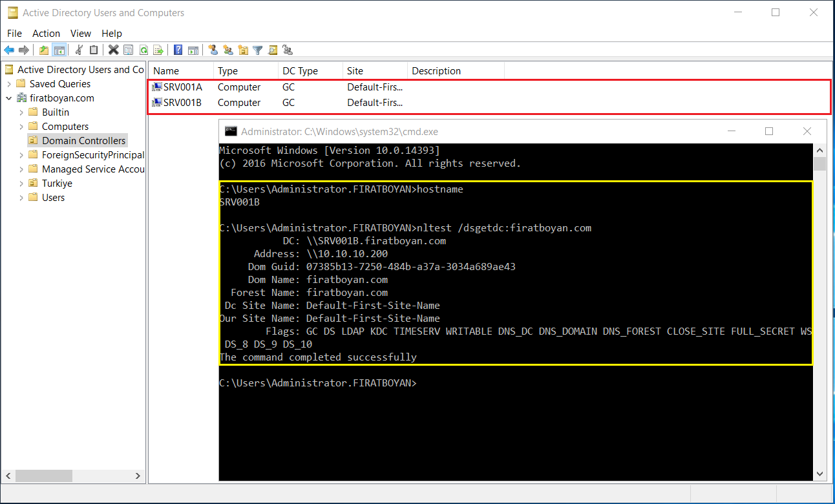835x504 pixels.
Task: Select the SRV001A name in list
Action: tap(183, 87)
